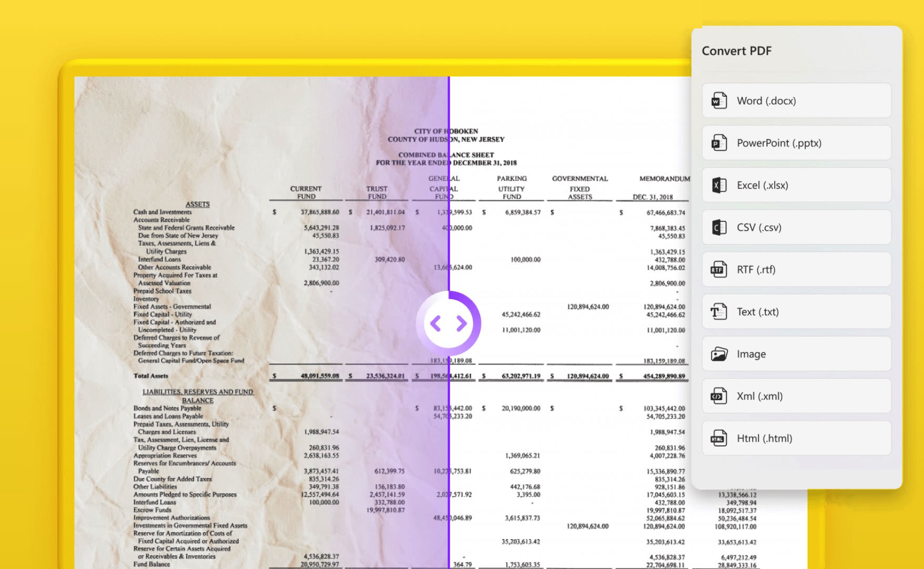The width and height of the screenshot is (924, 569).
Task: Click the PowerPoint file icon
Action: (718, 143)
